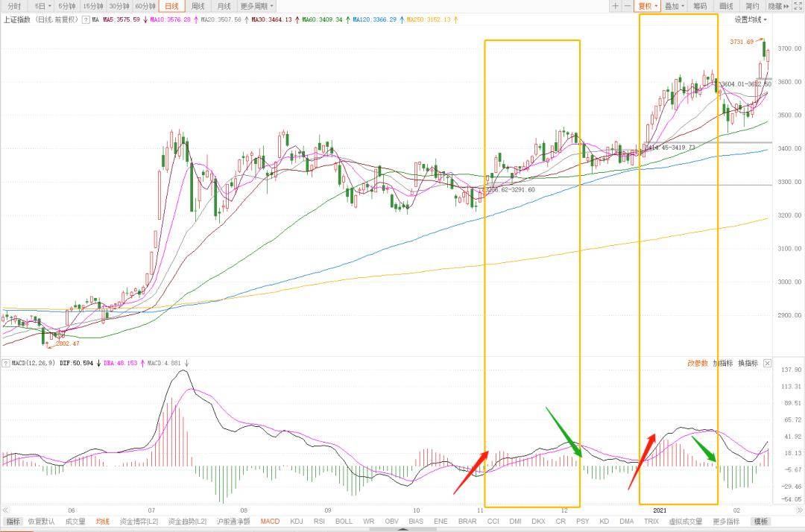
Task: Select the PSY indicator
Action: (583, 522)
